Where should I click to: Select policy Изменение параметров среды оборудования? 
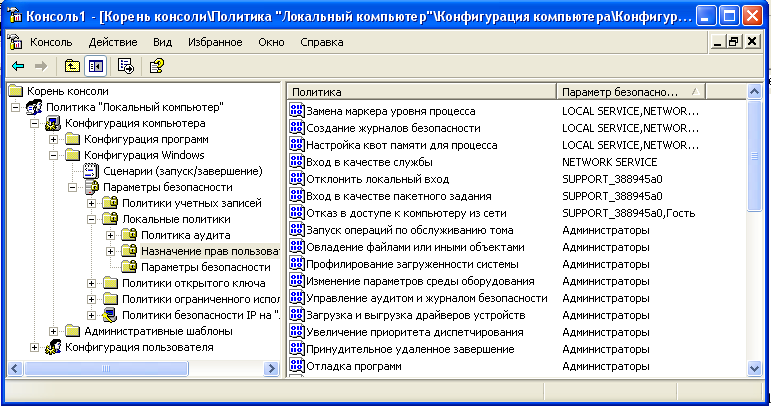(x=420, y=281)
